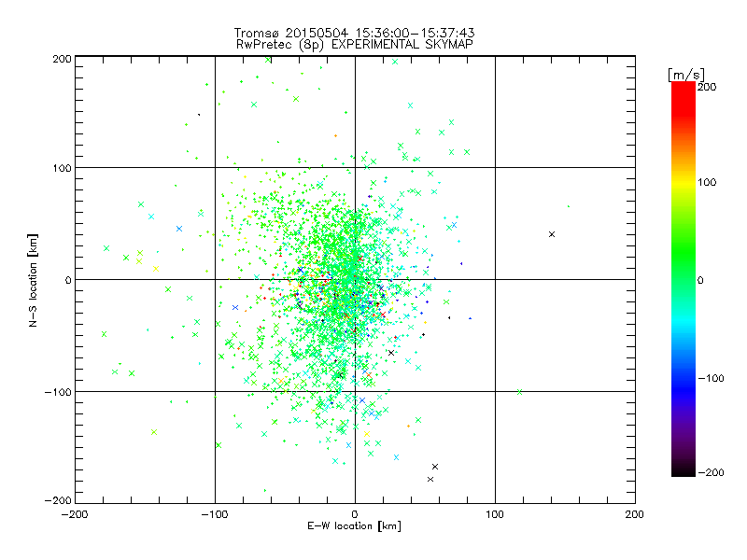Click the colorbar label '-100'
This screenshot has height=560, width=747.
tap(711, 378)
